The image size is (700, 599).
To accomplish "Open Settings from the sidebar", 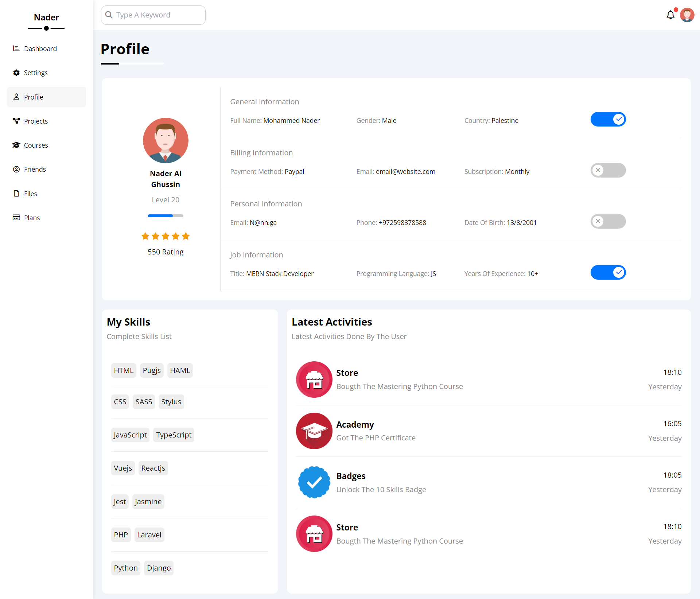I will coord(46,73).
